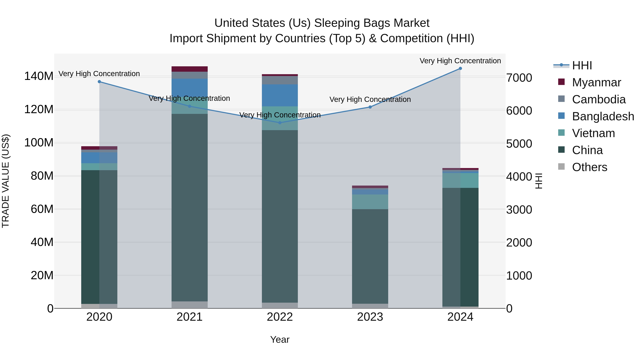The height and width of the screenshot is (362, 644).
Task: Toggle the Cambodia legend entry
Action: [592, 99]
